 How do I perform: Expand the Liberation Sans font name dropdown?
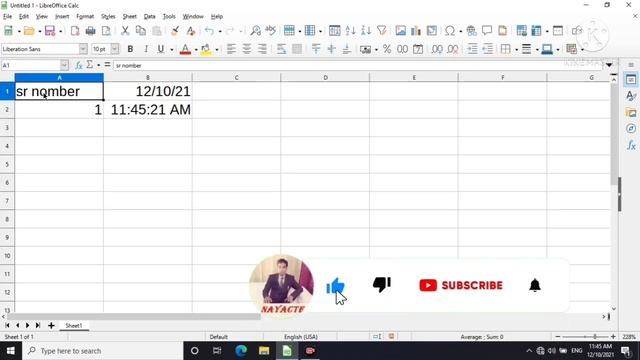(83, 49)
